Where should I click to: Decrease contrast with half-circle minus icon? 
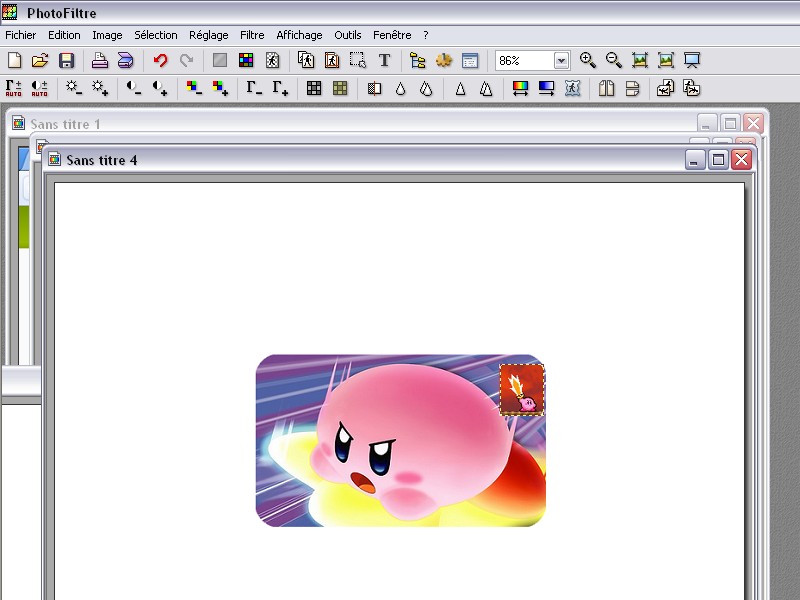click(134, 88)
